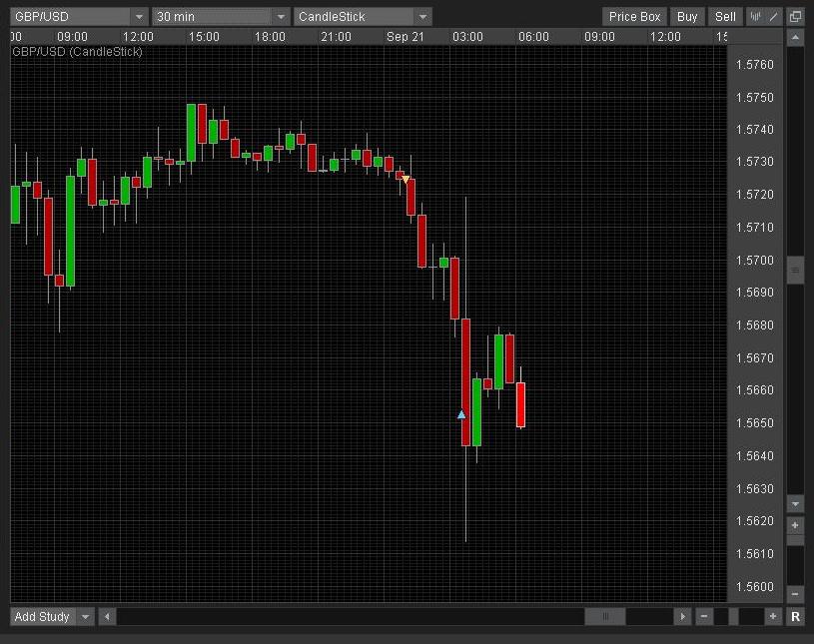Select the trend line drawing tool
Screen dimensions: 814x644
[774, 17]
